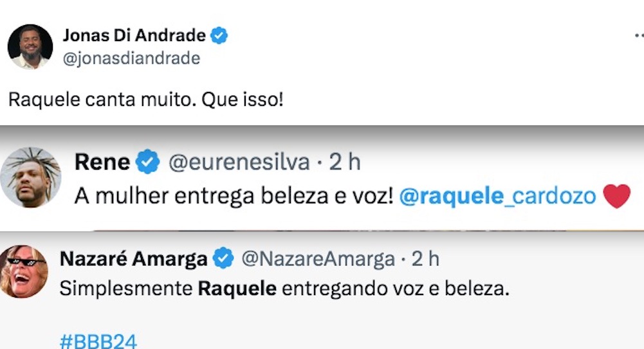Open the @jonasdiandrade handle
Image resolution: width=644 pixels, height=349 pixels.
pyautogui.click(x=131, y=58)
